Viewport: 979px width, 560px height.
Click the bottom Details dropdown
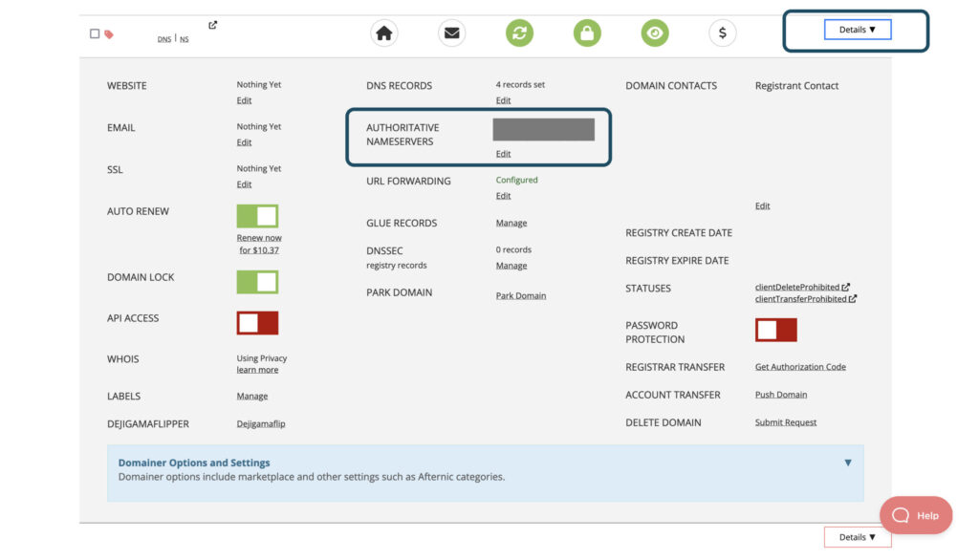pyautogui.click(x=858, y=537)
